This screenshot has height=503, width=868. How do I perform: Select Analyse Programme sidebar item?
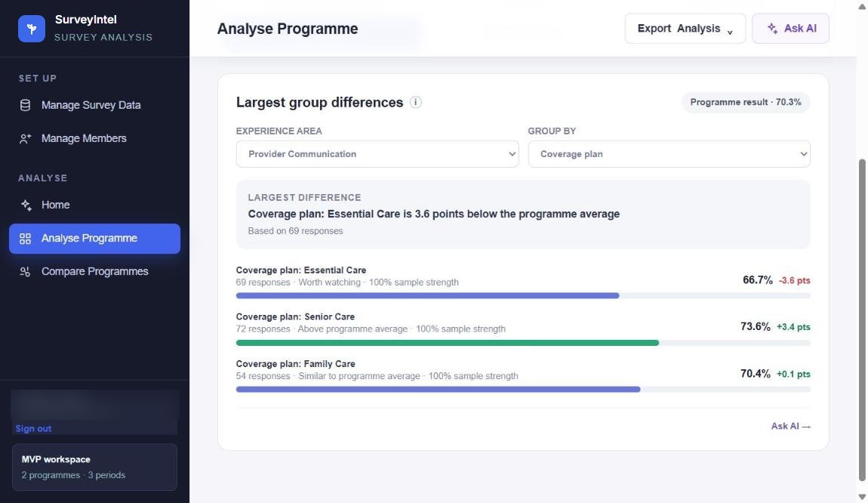coord(94,239)
